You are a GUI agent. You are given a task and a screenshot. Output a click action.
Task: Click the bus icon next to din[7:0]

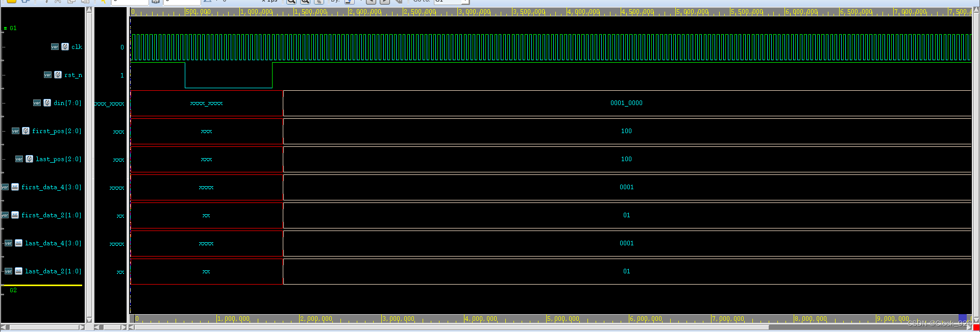point(47,103)
